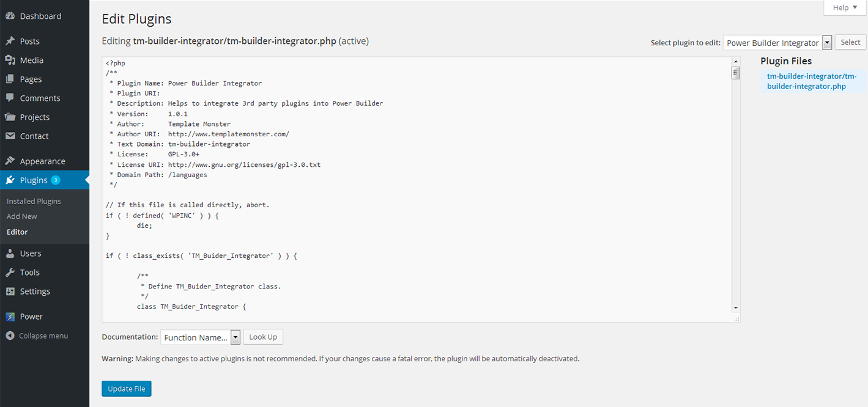Click the Comments speech bubble icon
The height and width of the screenshot is (407, 868).
pos(10,98)
